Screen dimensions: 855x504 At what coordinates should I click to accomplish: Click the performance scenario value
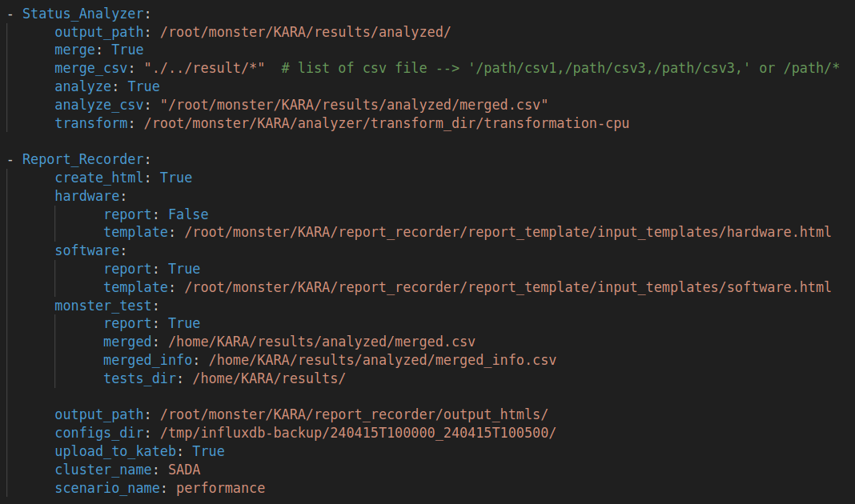coord(220,487)
